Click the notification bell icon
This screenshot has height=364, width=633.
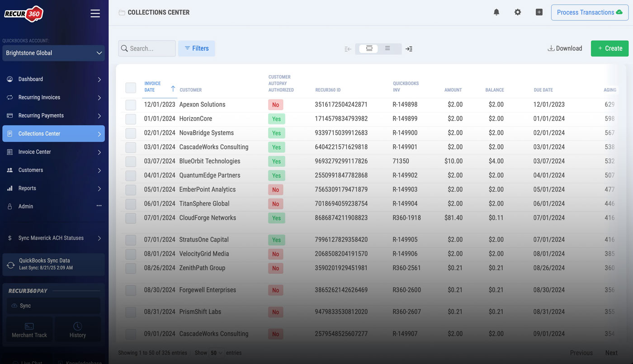(496, 12)
